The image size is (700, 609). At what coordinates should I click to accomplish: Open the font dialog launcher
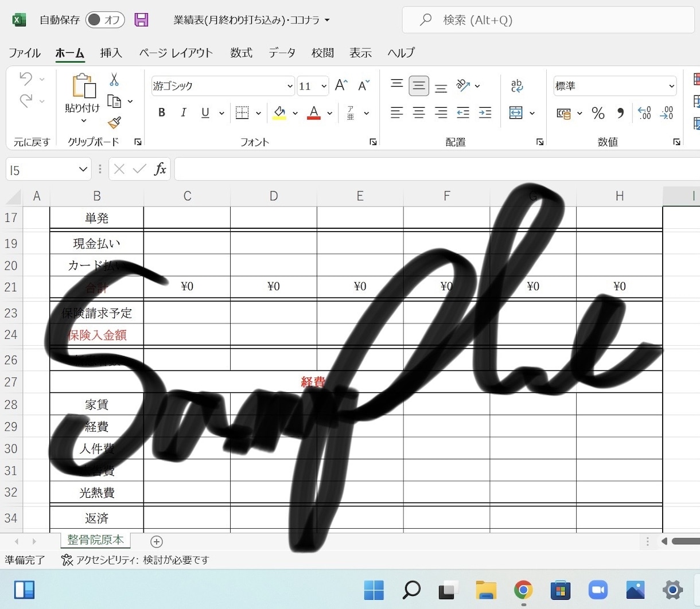pos(373,142)
